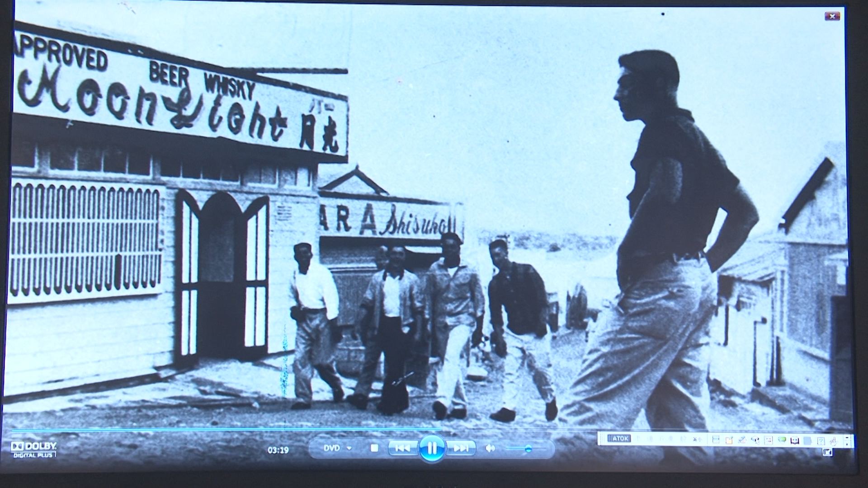Click the ATOK input mode button
The height and width of the screenshot is (488, 868).
coord(619,439)
